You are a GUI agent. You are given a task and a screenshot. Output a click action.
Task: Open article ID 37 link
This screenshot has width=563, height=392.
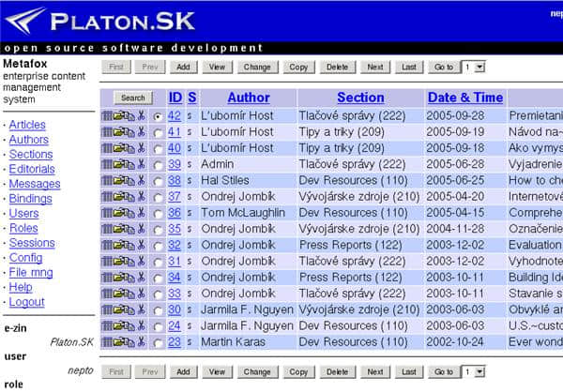point(175,197)
